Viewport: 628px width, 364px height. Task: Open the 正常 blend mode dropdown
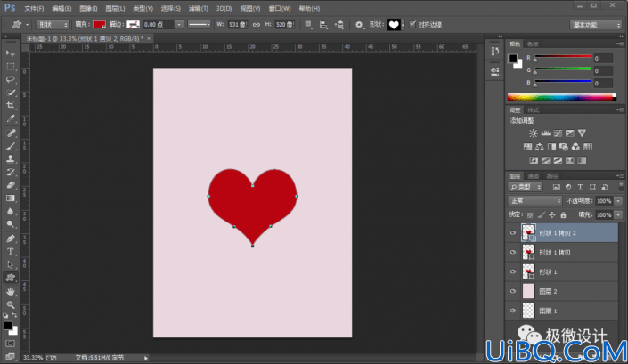pos(534,201)
